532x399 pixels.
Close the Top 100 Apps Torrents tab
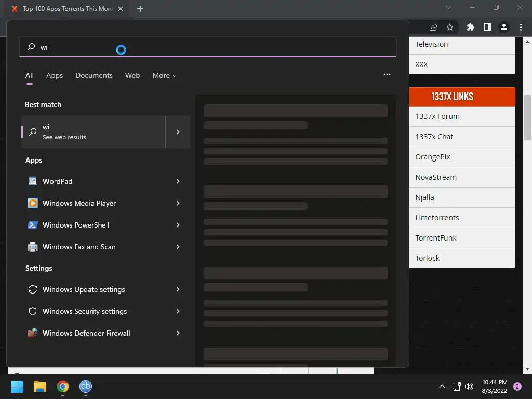point(121,9)
